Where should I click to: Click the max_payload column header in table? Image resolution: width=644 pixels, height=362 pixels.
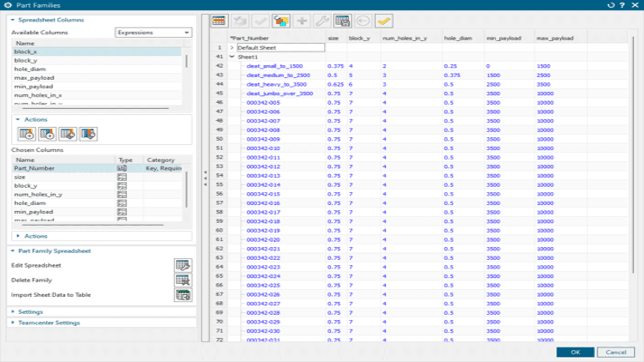561,39
